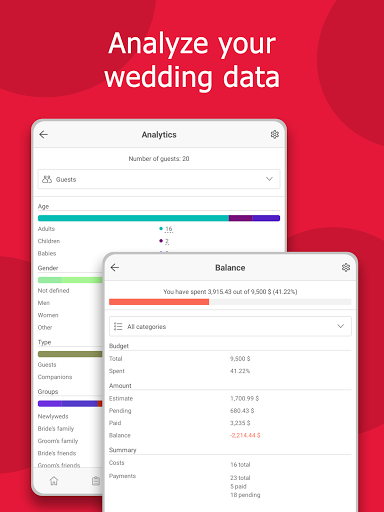
Task: Click the guests people icon
Action: [47, 179]
